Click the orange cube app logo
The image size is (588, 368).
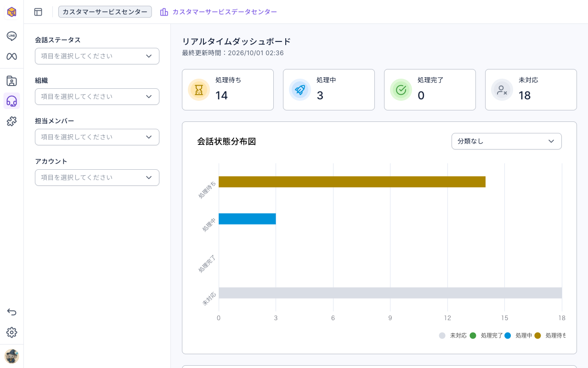point(11,12)
